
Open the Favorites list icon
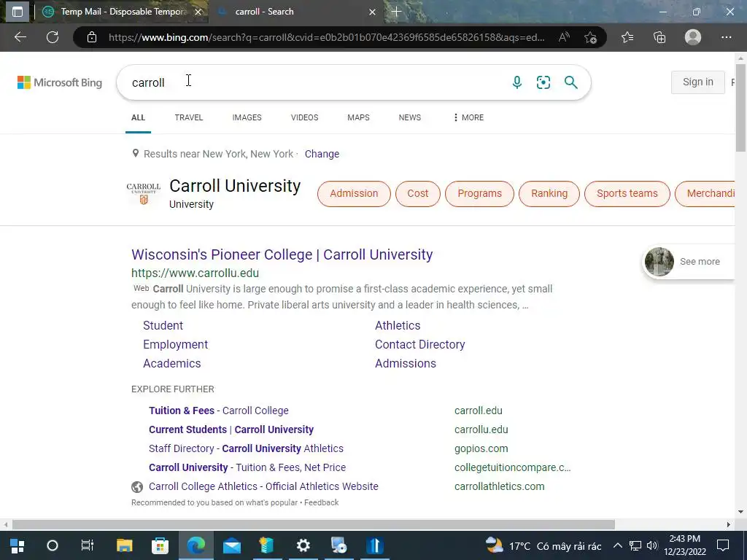pos(627,37)
